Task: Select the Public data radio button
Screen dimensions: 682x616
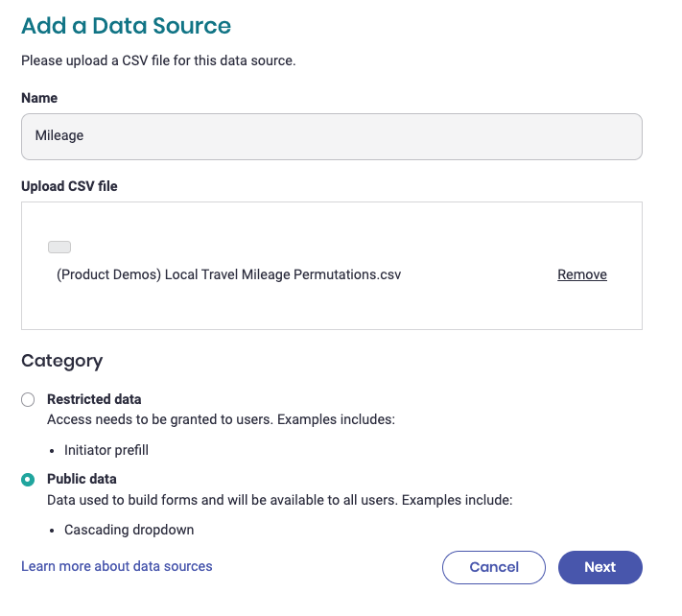Action: [x=29, y=480]
